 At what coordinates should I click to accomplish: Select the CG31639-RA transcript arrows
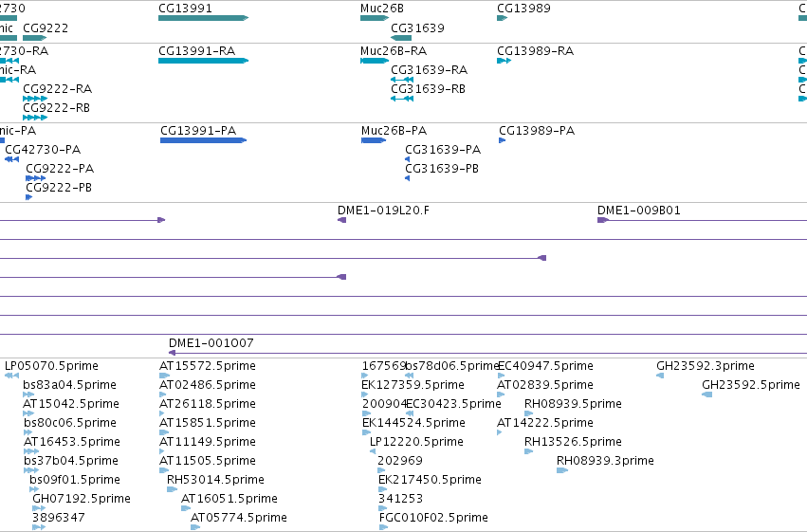click(x=402, y=80)
